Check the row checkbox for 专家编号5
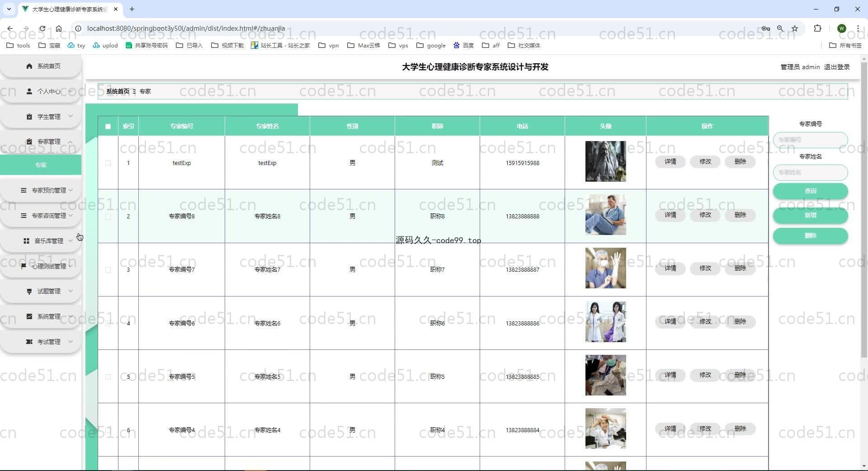 (108, 377)
